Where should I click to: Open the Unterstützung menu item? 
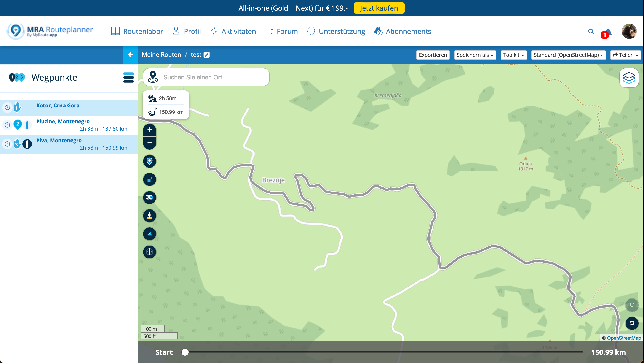(x=336, y=31)
